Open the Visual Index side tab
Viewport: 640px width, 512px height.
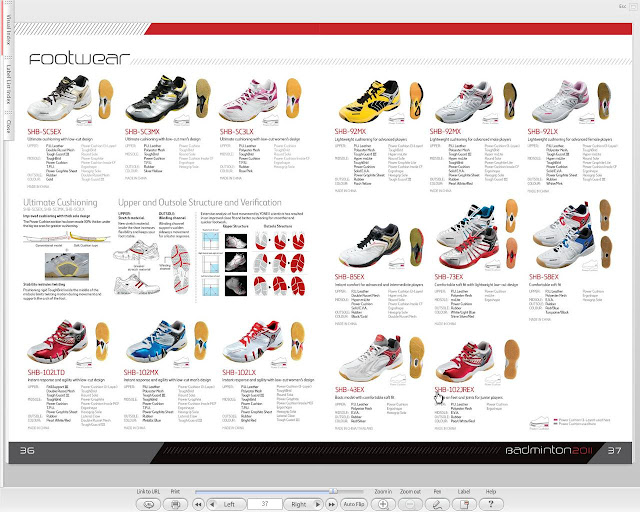(8, 29)
